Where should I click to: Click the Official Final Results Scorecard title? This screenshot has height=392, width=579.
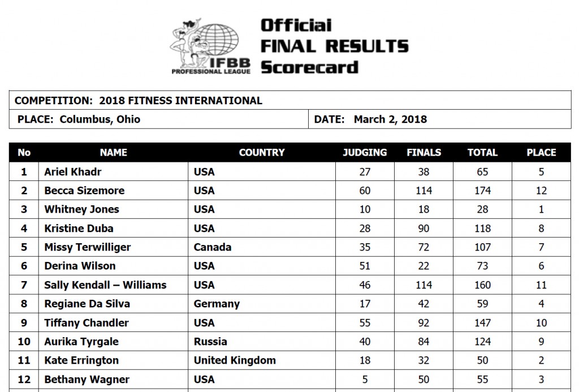334,46
